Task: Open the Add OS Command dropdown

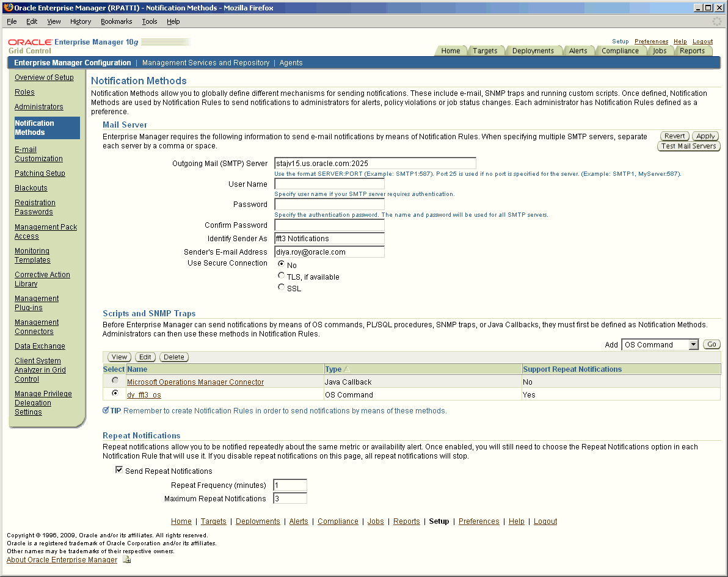Action: [660, 345]
